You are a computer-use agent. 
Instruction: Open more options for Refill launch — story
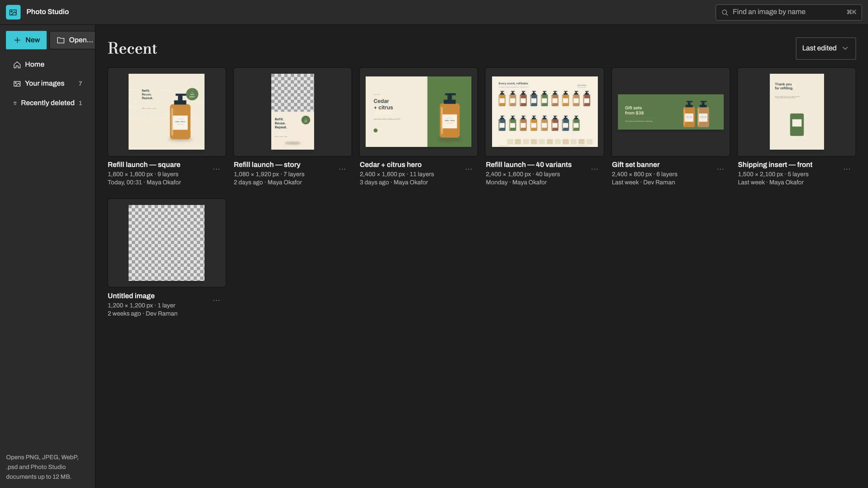tap(342, 169)
